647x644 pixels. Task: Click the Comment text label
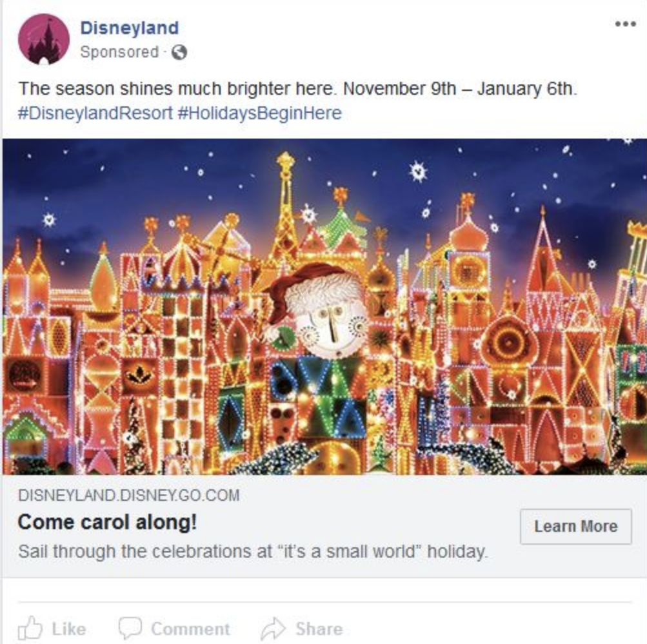pos(190,629)
